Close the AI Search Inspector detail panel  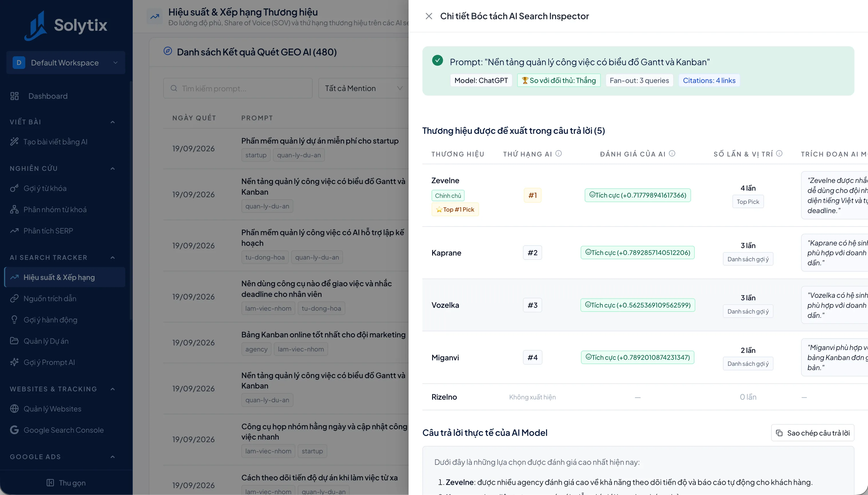pos(429,16)
